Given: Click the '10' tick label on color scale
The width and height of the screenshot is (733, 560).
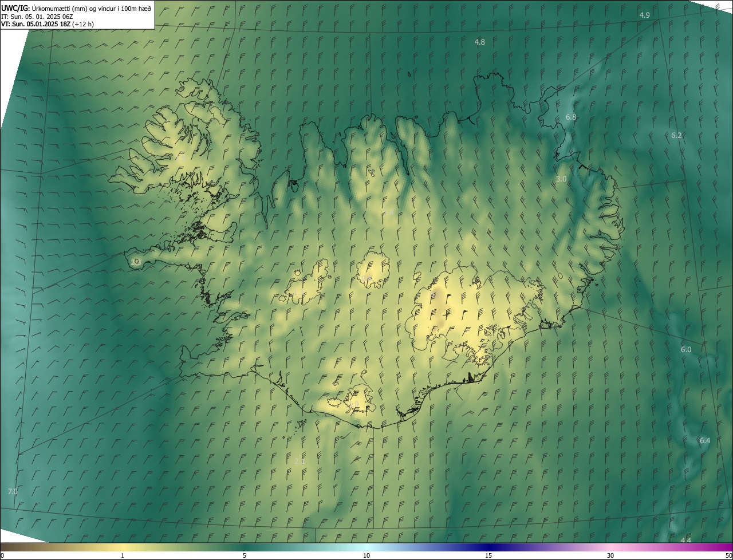Looking at the screenshot, I should pyautogui.click(x=366, y=555).
